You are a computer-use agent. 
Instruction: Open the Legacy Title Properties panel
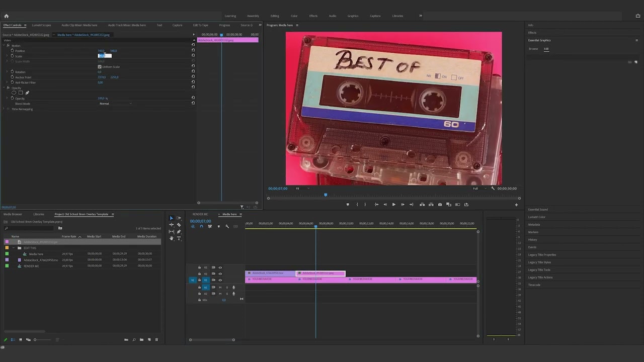[x=542, y=255]
